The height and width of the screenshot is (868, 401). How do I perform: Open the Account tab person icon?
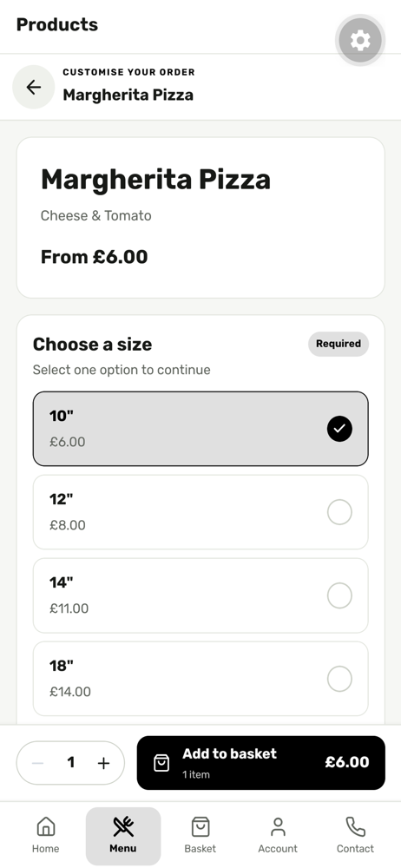click(x=278, y=827)
